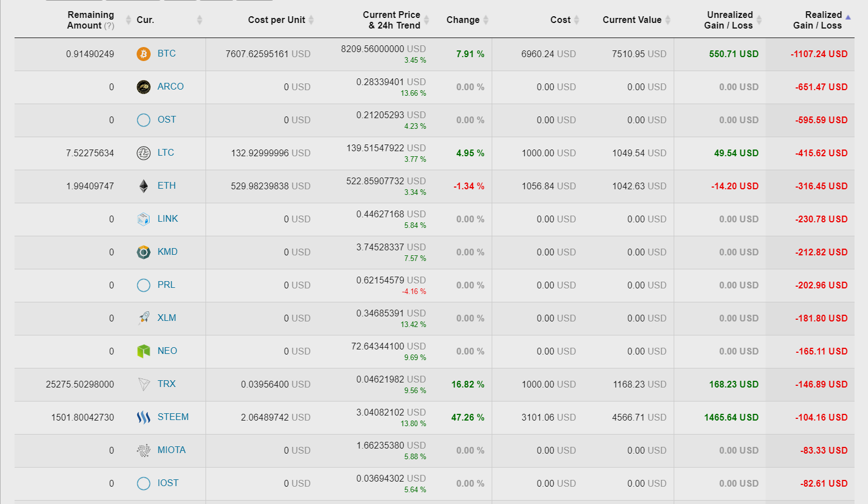Click the ARCO coin logo
The height and width of the screenshot is (504, 868).
point(143,87)
